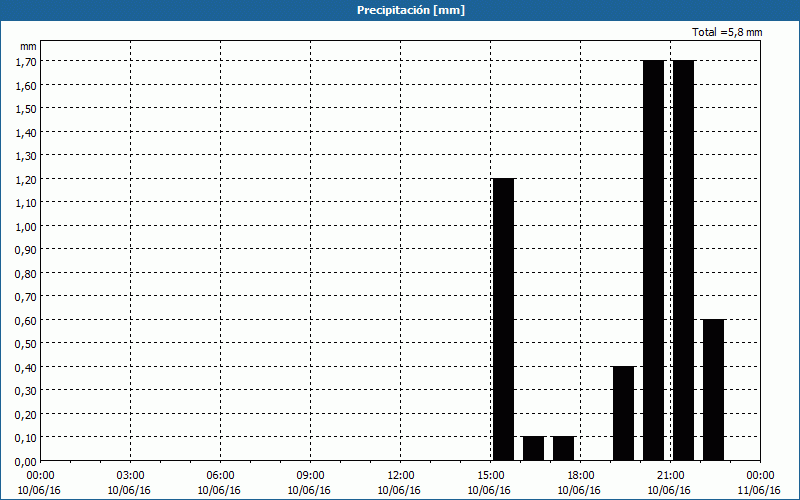The image size is (800, 500).
Task: Click the 12:00 time axis label
Action: tap(401, 476)
